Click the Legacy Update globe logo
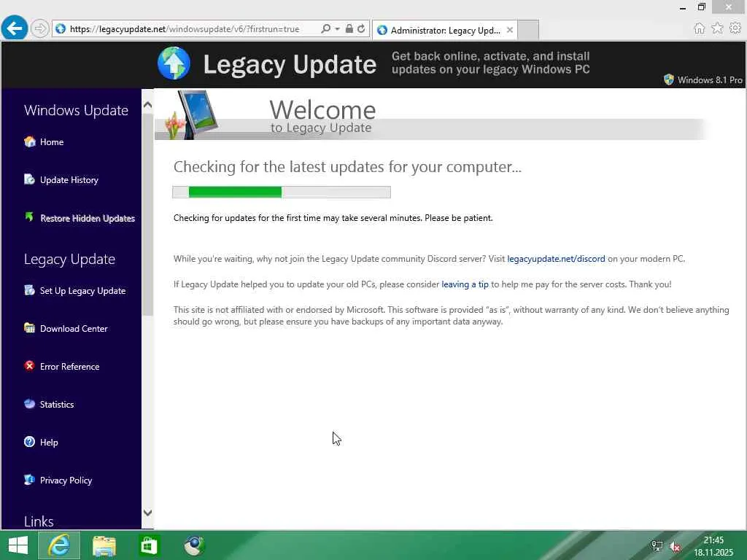The height and width of the screenshot is (560, 747). (174, 63)
